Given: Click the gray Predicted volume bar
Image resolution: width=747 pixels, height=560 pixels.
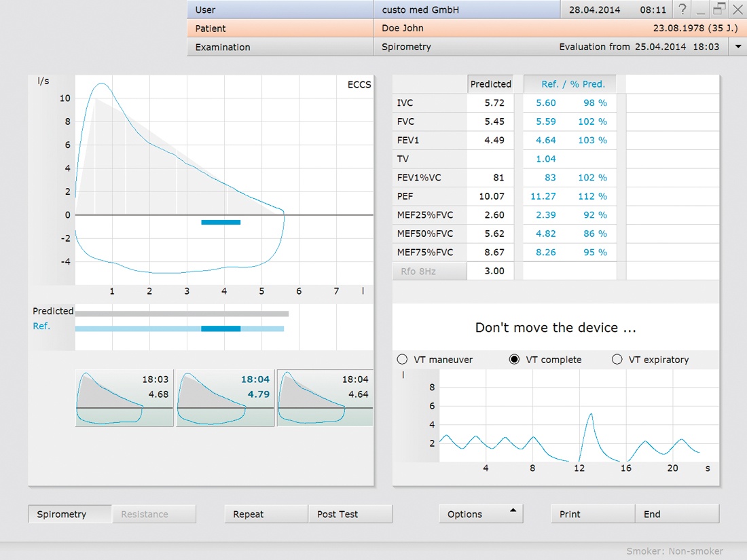Looking at the screenshot, I should [x=182, y=314].
